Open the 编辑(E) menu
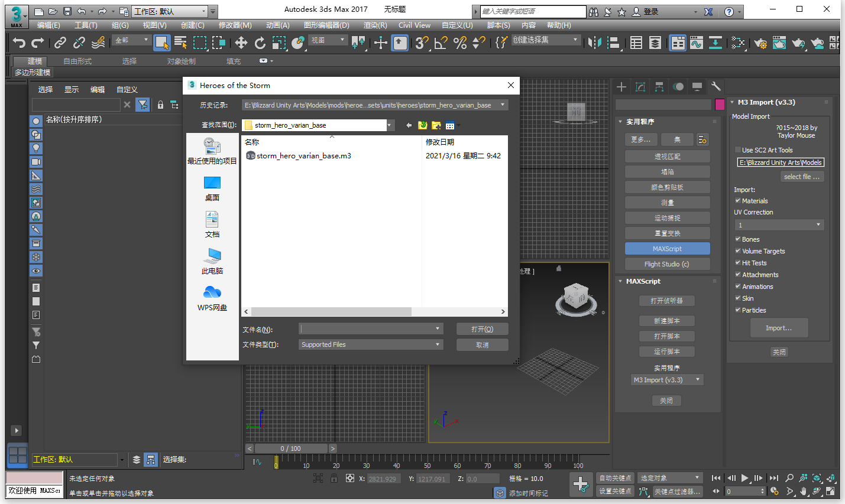 coord(48,25)
